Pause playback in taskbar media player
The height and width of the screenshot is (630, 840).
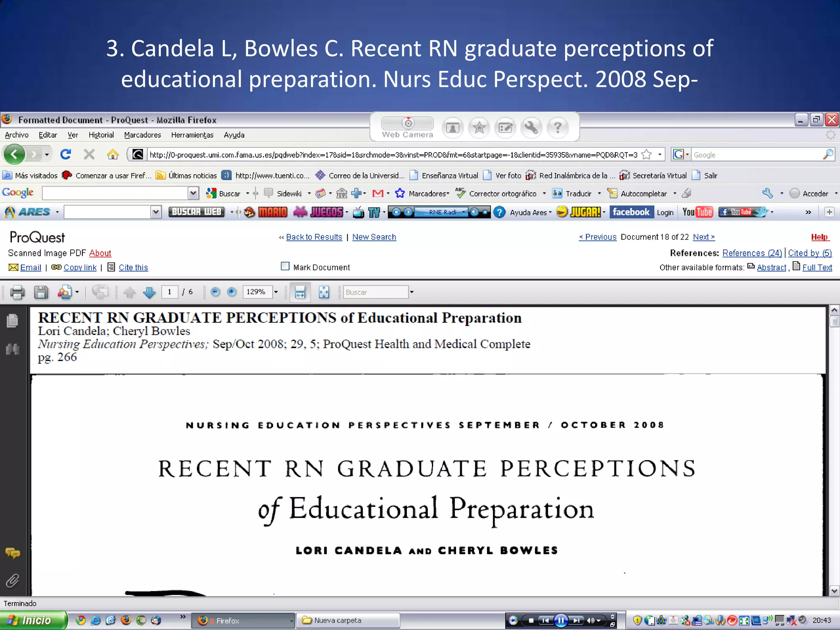click(x=561, y=621)
